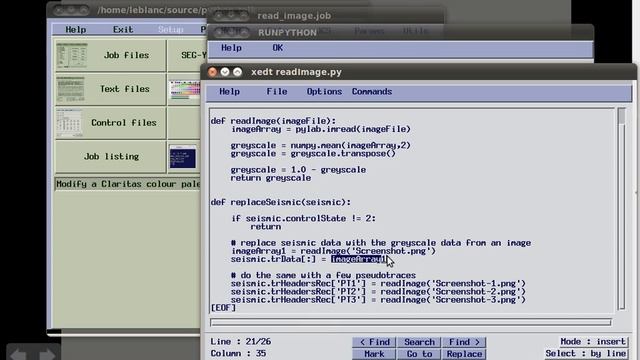Click the 'return greyscale' line
This screenshot has height=360, width=640.
(x=271, y=178)
